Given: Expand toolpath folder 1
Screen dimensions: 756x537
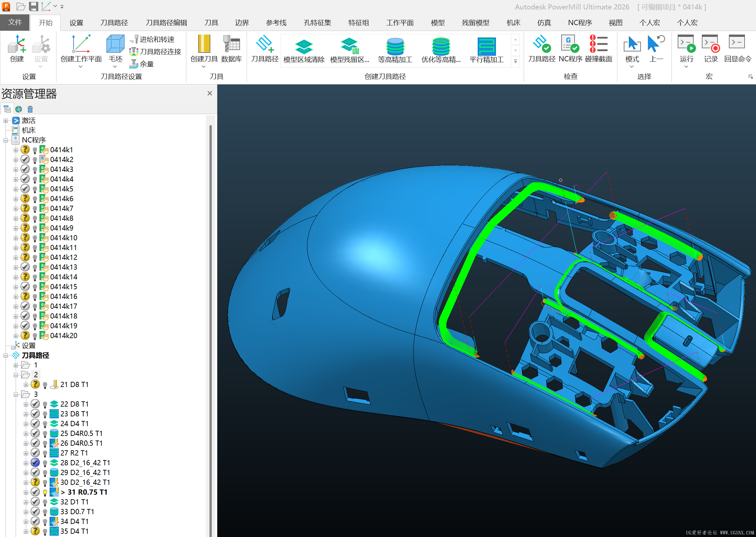Looking at the screenshot, I should point(16,365).
